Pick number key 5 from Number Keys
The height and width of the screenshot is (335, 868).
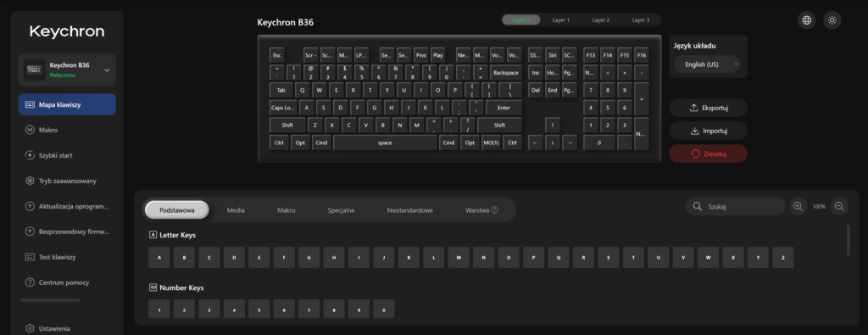[x=259, y=309]
